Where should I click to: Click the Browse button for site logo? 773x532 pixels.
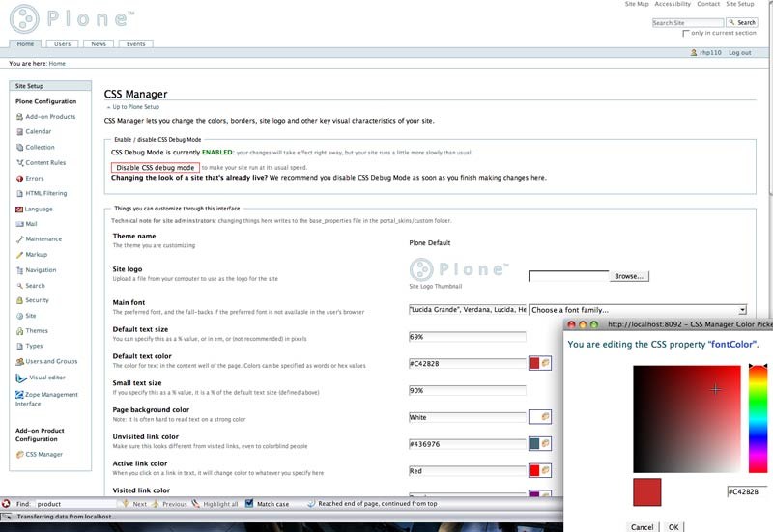(x=629, y=276)
